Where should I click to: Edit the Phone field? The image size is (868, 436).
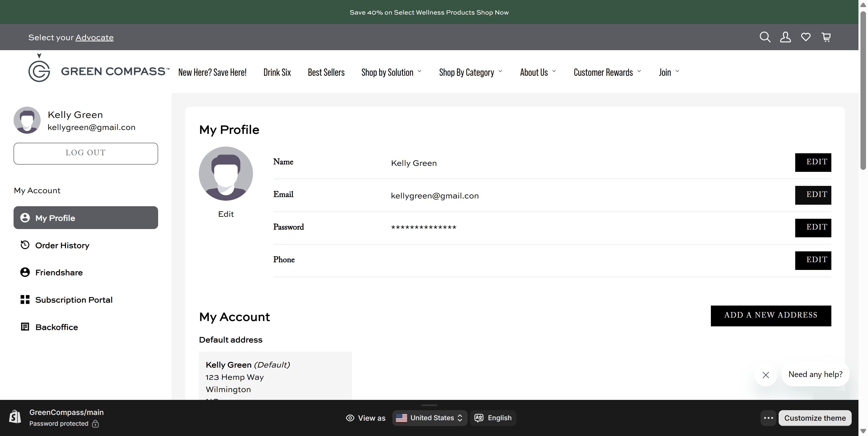pos(813,261)
